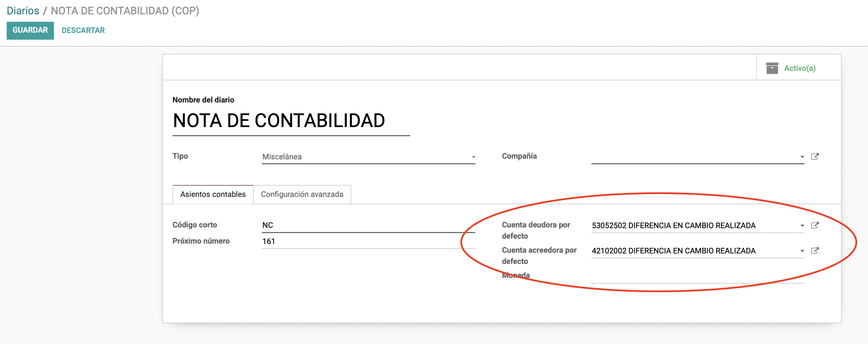This screenshot has height=344, width=868.
Task: Click the Cuenta deudora por defecto label
Action: pyautogui.click(x=536, y=230)
